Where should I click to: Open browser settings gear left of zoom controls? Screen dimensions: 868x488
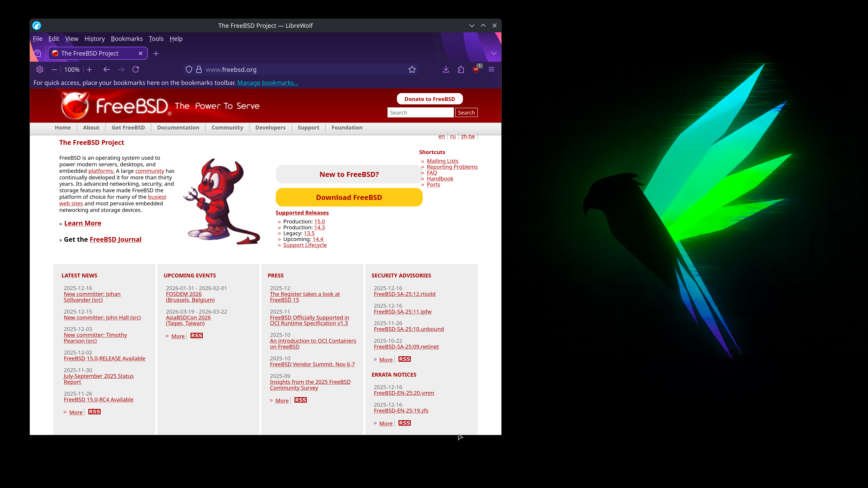[x=40, y=69]
